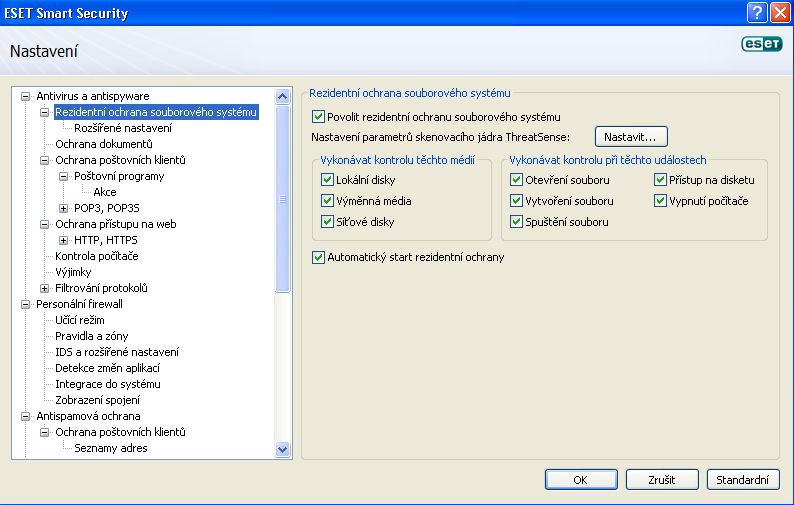The height and width of the screenshot is (505, 794).
Task: Select POP3, POP3S tree entry
Action: click(x=106, y=208)
